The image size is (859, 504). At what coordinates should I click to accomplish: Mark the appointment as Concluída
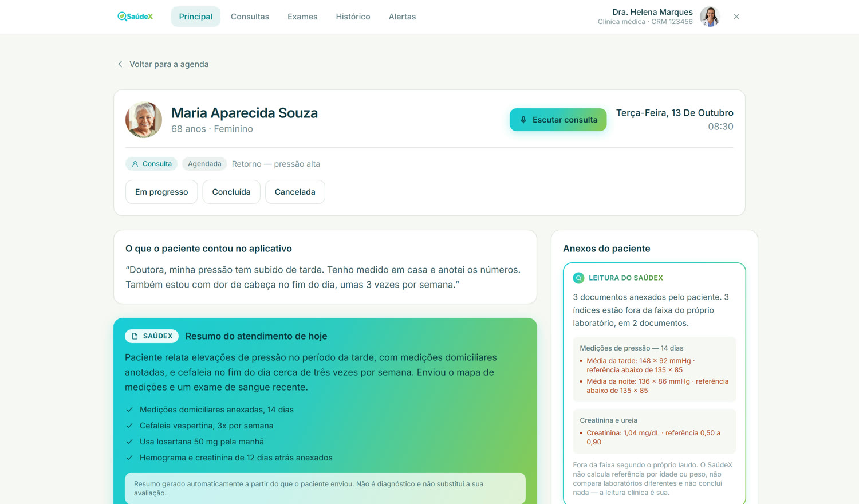pyautogui.click(x=231, y=192)
